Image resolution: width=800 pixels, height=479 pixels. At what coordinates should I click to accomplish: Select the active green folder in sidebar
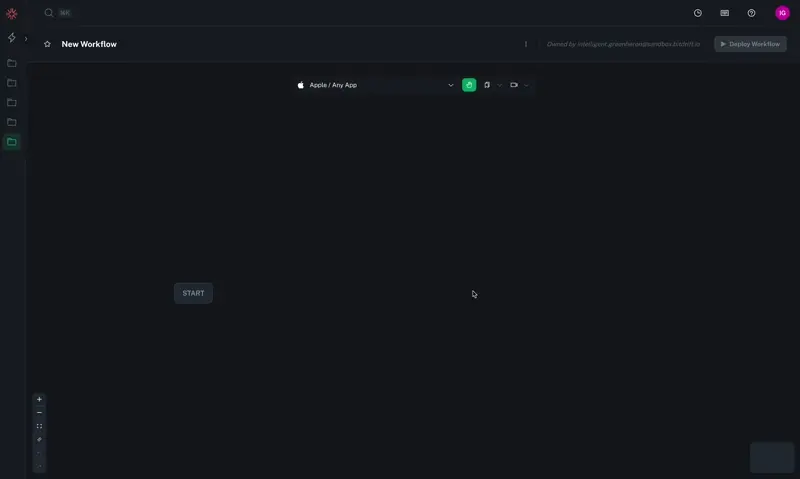coord(12,142)
